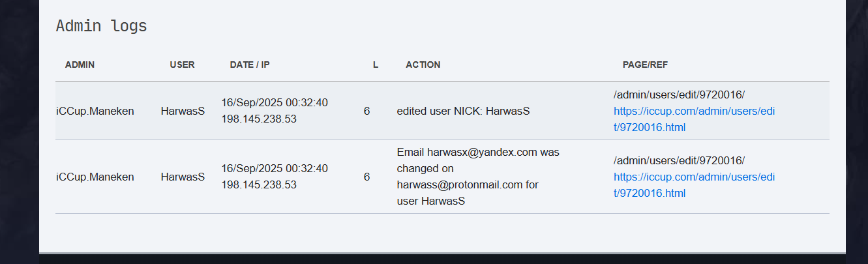The width and height of the screenshot is (868, 264).
Task: Click the DATE / IP column header
Action: coord(250,65)
